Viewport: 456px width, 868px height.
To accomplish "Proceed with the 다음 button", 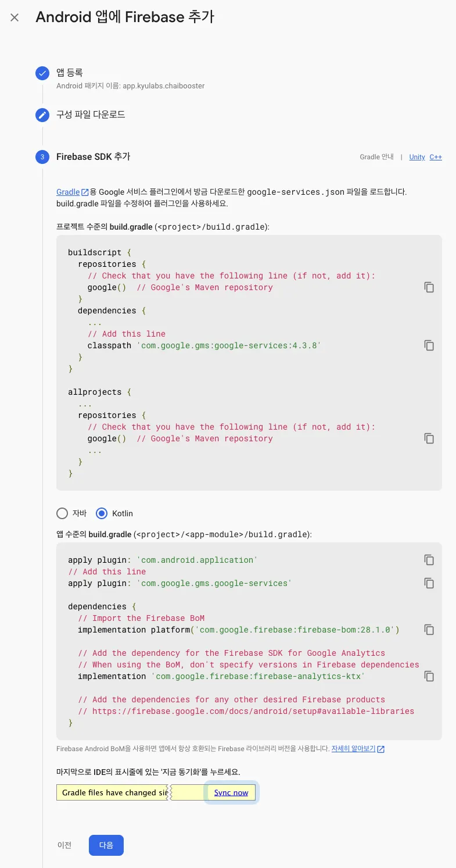I will [106, 845].
